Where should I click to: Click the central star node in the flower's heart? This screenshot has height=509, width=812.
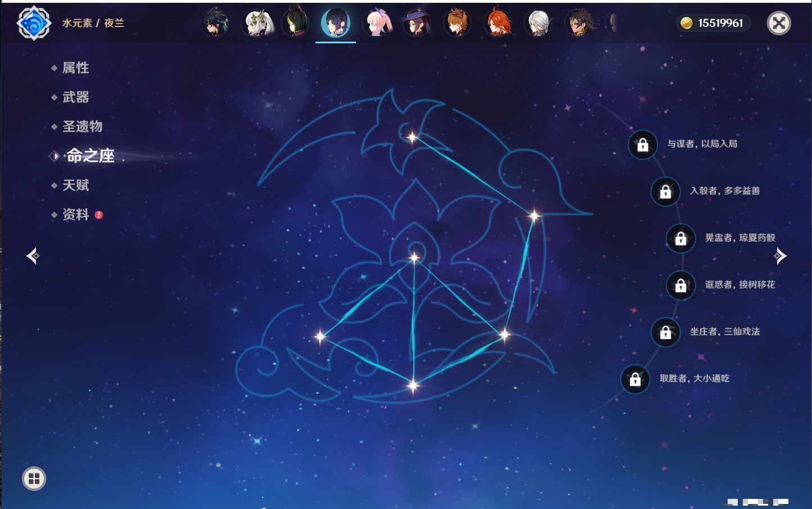414,258
